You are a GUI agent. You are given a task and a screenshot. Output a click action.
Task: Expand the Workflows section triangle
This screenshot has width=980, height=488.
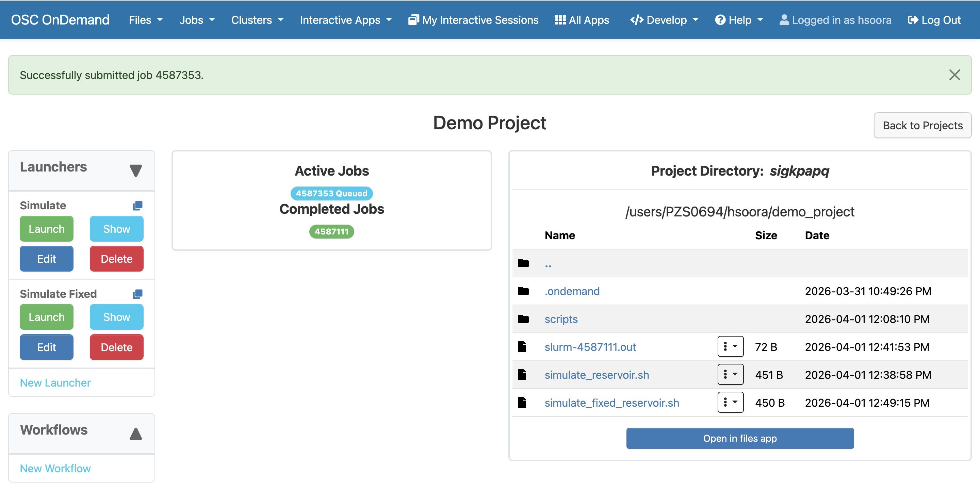point(136,434)
